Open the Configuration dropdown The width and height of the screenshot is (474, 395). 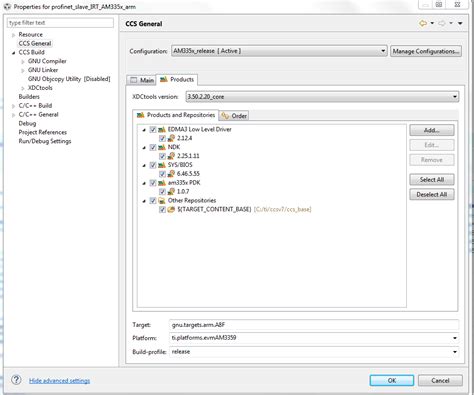click(x=279, y=51)
